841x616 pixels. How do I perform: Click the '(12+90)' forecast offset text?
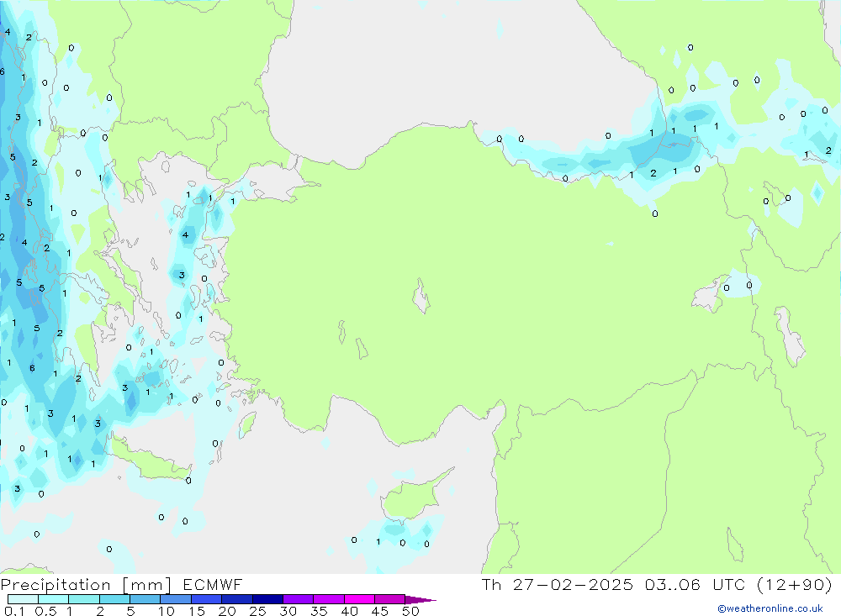click(x=795, y=585)
